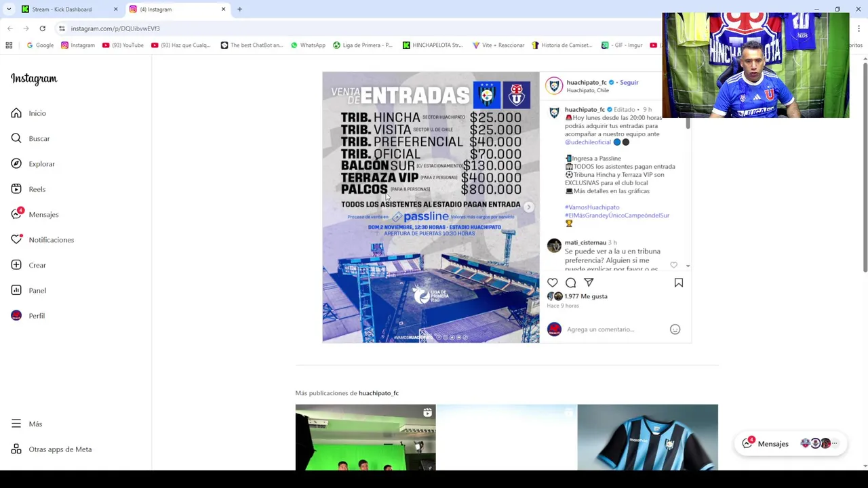
Task: Open Vite + Reaccionar bookmark
Action: click(x=498, y=45)
